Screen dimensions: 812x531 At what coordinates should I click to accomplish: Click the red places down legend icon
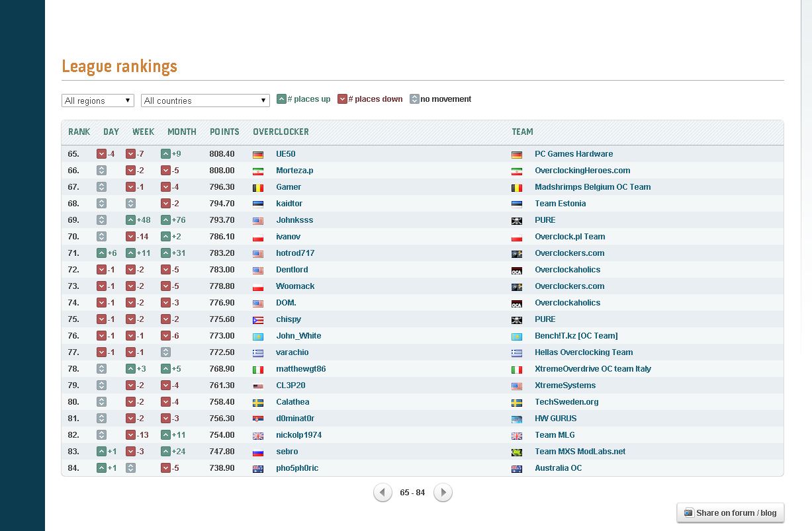[x=342, y=99]
